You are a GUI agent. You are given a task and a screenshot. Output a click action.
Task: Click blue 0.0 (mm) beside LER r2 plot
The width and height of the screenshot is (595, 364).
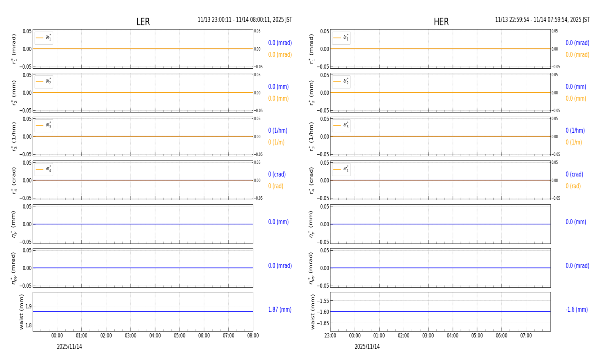point(279,87)
